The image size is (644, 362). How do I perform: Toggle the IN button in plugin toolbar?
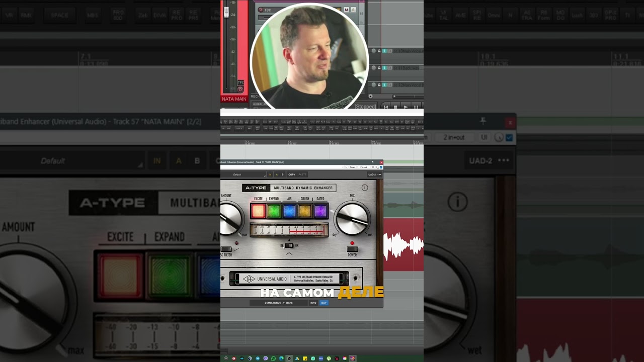270,174
